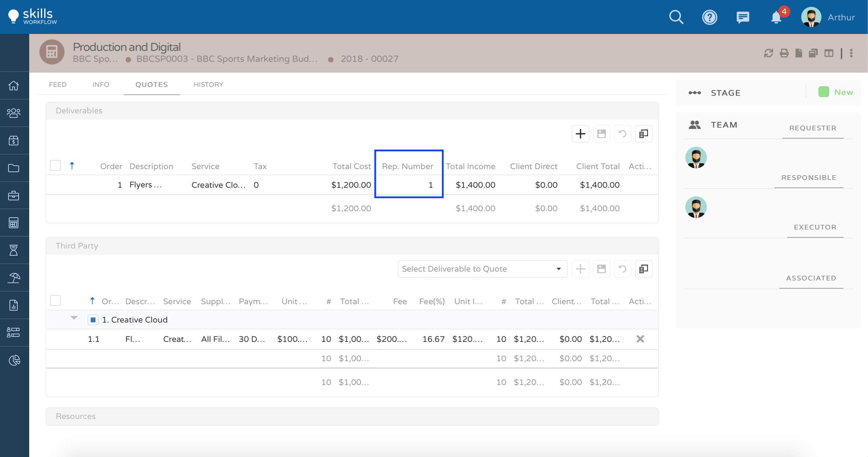This screenshot has width=868, height=457.
Task: Switch to the HISTORY tab
Action: (x=209, y=85)
